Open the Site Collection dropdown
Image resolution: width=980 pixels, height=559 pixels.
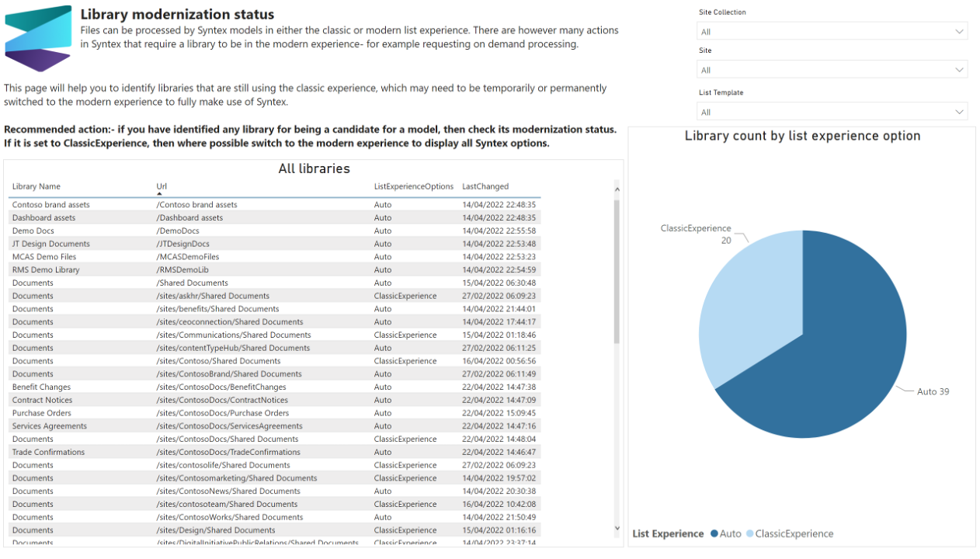coord(832,31)
